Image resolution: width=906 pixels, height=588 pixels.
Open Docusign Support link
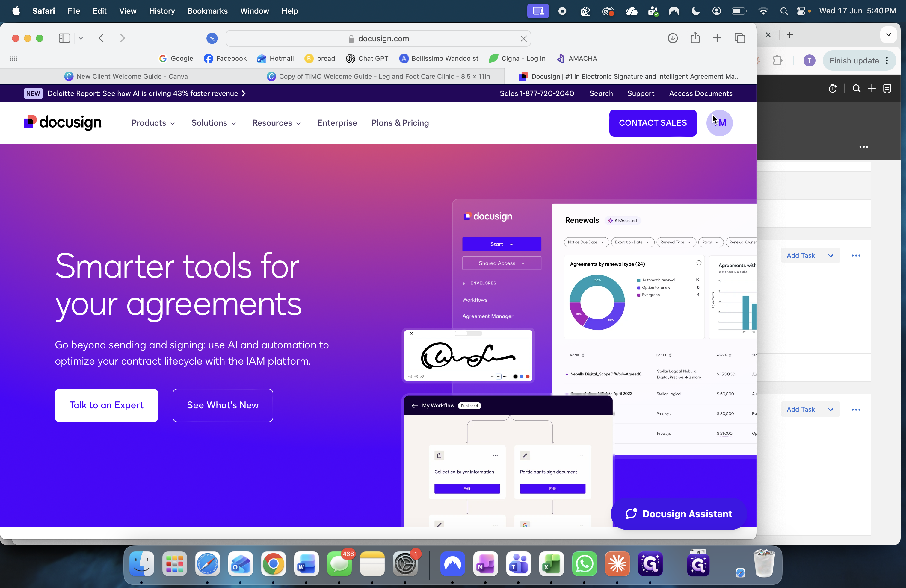click(641, 94)
